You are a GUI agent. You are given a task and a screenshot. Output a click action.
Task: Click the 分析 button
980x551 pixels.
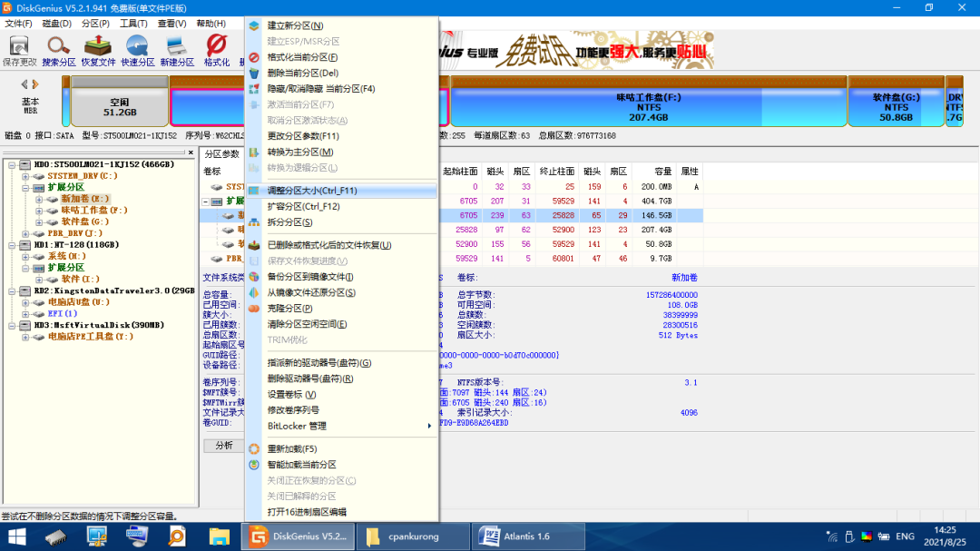point(224,446)
